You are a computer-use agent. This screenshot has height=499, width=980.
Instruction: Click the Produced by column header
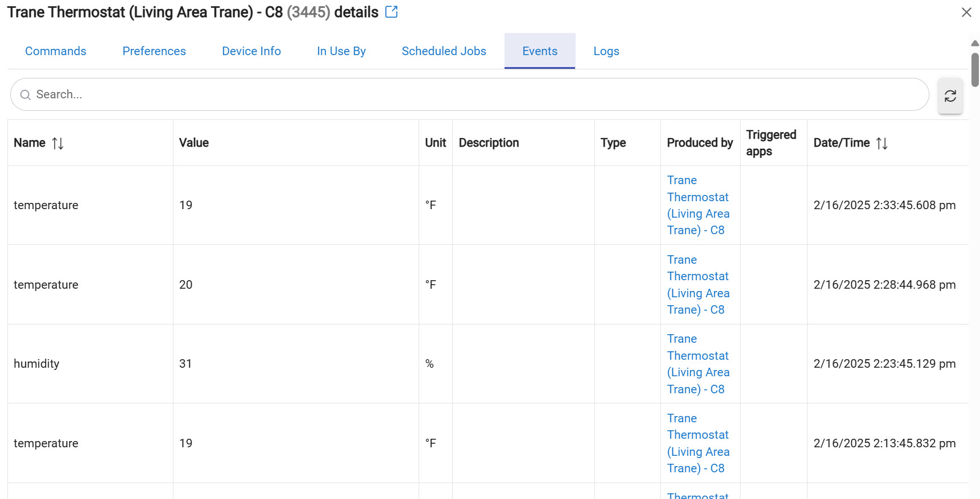pos(700,143)
